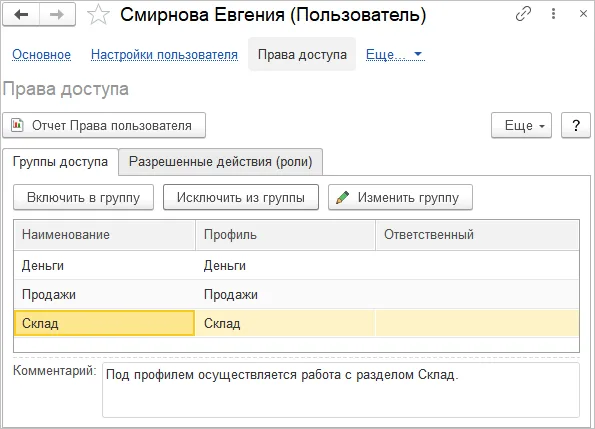Select Склад in Наименование column

point(104,323)
